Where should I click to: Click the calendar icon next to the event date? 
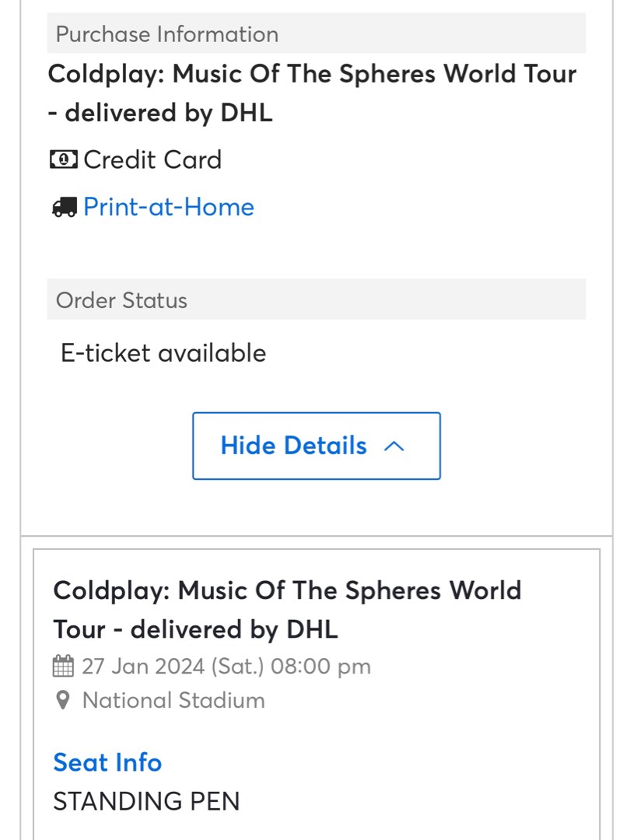point(65,667)
